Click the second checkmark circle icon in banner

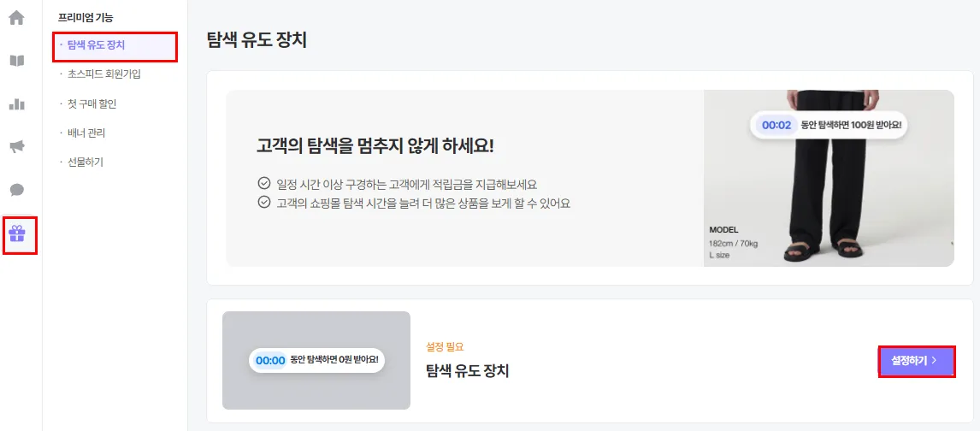[x=263, y=203]
